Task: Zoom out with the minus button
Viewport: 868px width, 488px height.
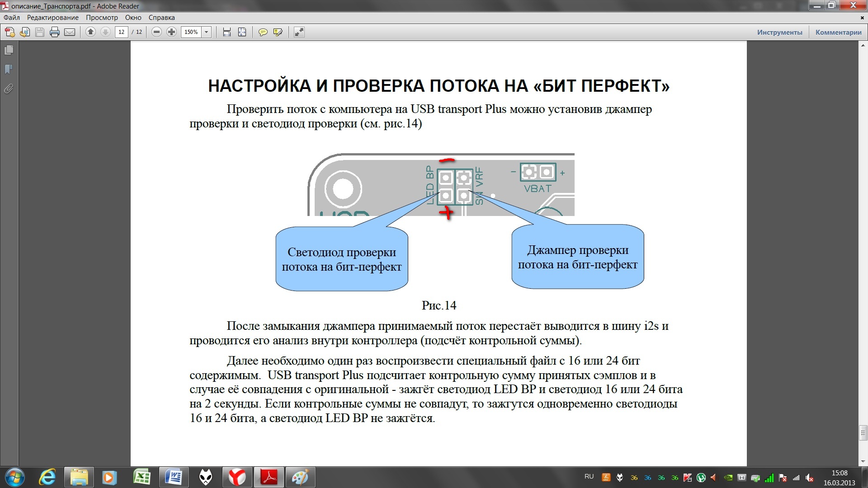Action: [156, 32]
